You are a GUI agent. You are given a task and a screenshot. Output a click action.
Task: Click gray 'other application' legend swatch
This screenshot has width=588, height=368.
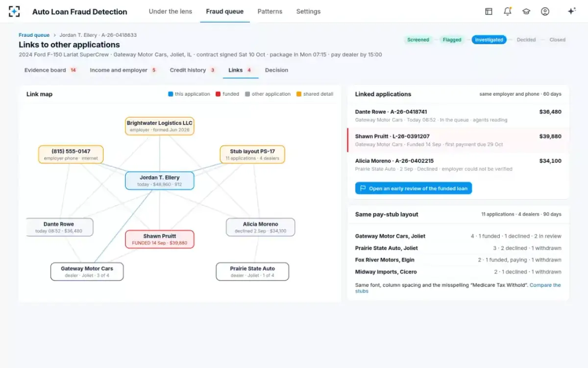247,94
